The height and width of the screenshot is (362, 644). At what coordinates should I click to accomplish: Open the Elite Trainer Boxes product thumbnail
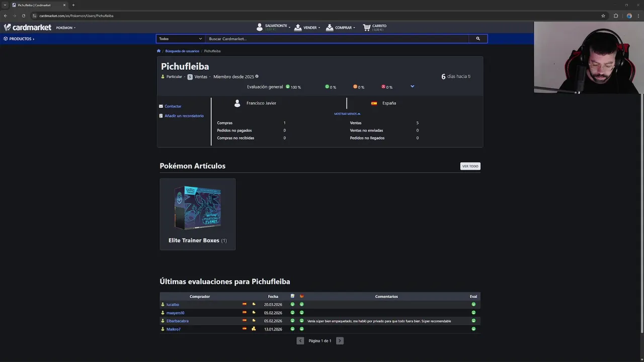[197, 208]
